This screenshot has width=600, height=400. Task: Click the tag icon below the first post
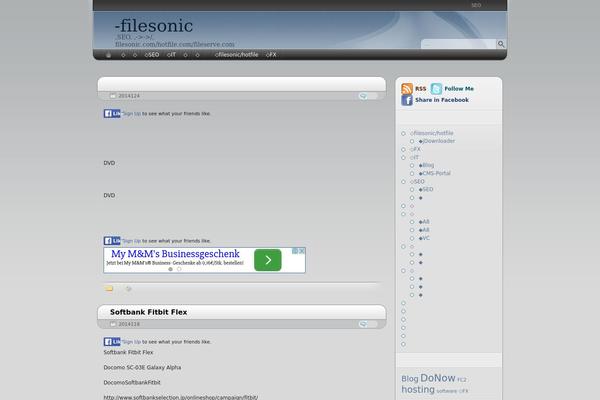click(x=129, y=289)
